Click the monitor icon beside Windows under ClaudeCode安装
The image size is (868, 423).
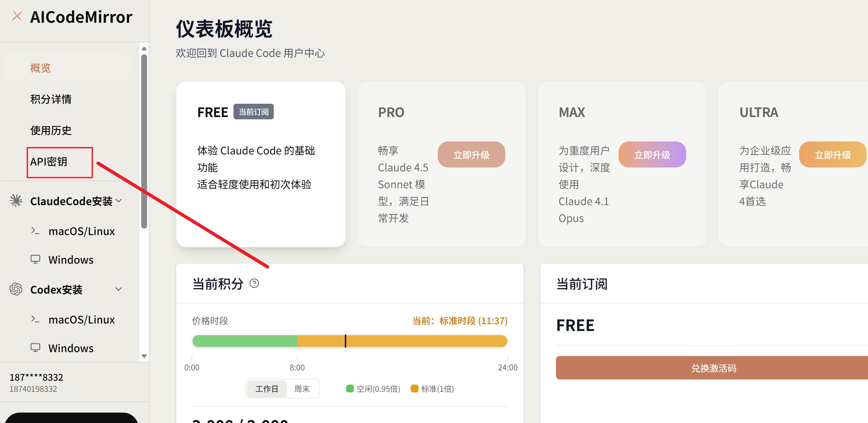[x=35, y=259]
